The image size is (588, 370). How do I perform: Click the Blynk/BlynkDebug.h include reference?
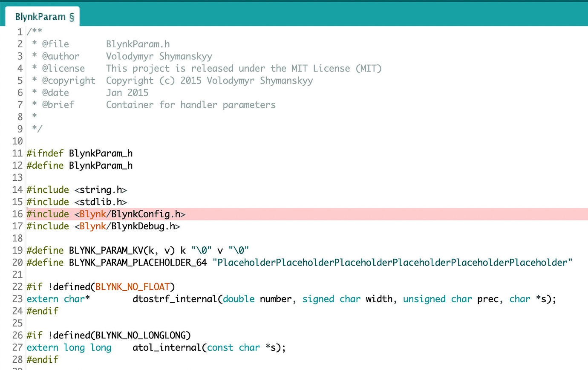(128, 226)
